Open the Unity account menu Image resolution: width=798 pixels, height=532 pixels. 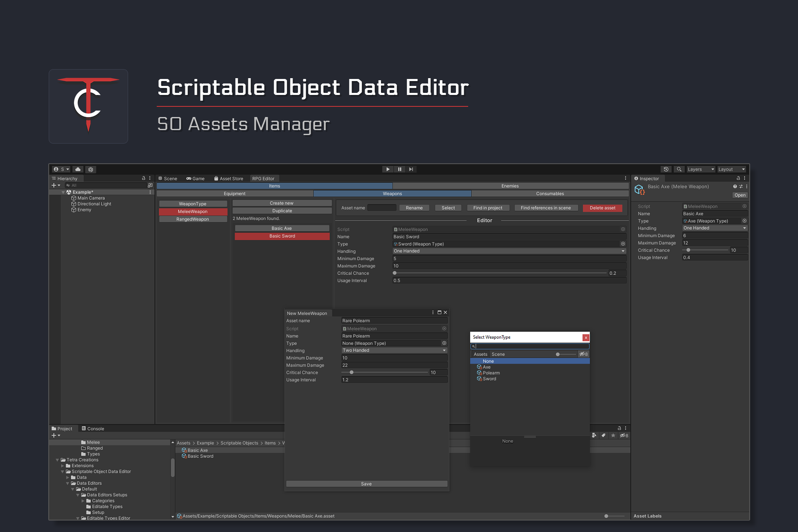point(61,169)
